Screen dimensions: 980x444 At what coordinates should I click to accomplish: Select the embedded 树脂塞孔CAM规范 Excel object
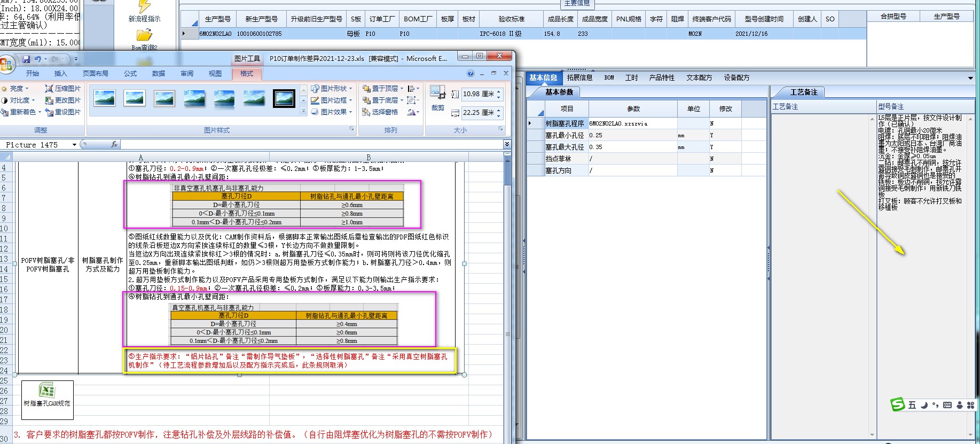pos(47,400)
